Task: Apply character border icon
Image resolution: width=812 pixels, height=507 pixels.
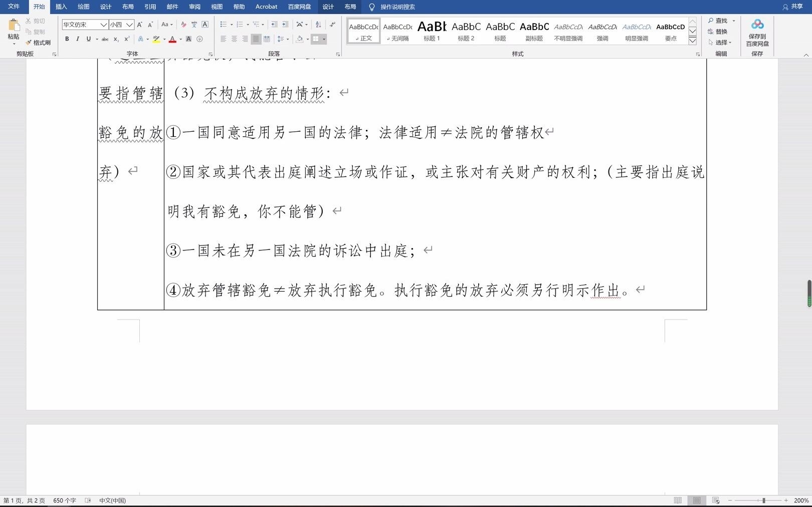Action: tap(205, 25)
